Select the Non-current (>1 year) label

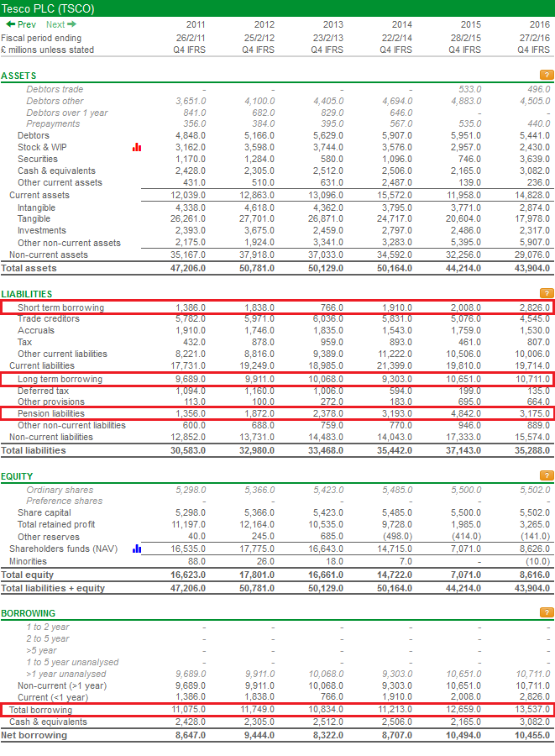[62, 685]
